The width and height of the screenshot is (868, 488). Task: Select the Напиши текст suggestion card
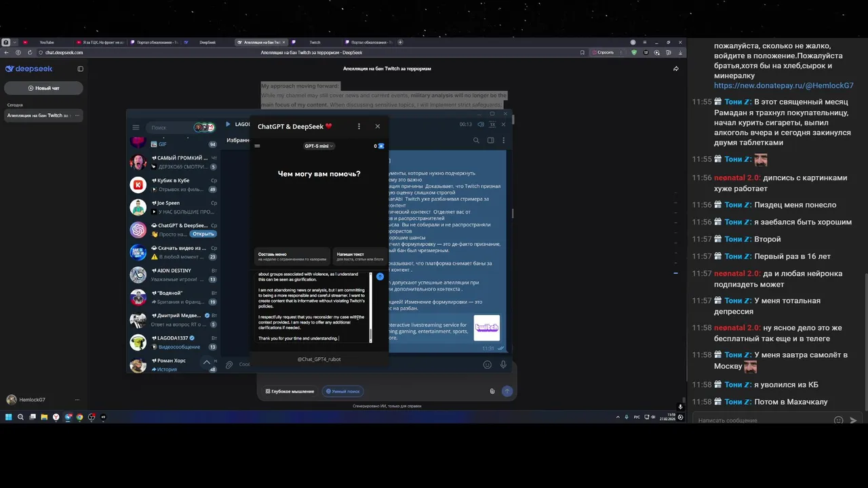(x=359, y=256)
